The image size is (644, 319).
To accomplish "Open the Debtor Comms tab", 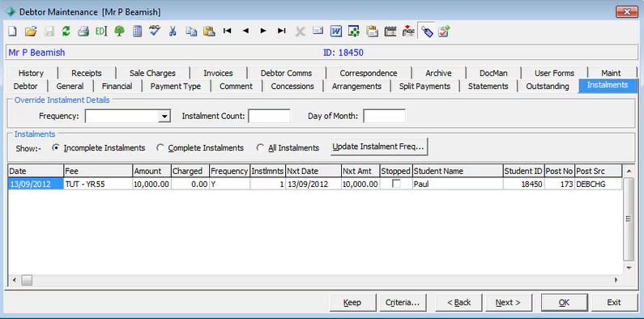I will 286,73.
